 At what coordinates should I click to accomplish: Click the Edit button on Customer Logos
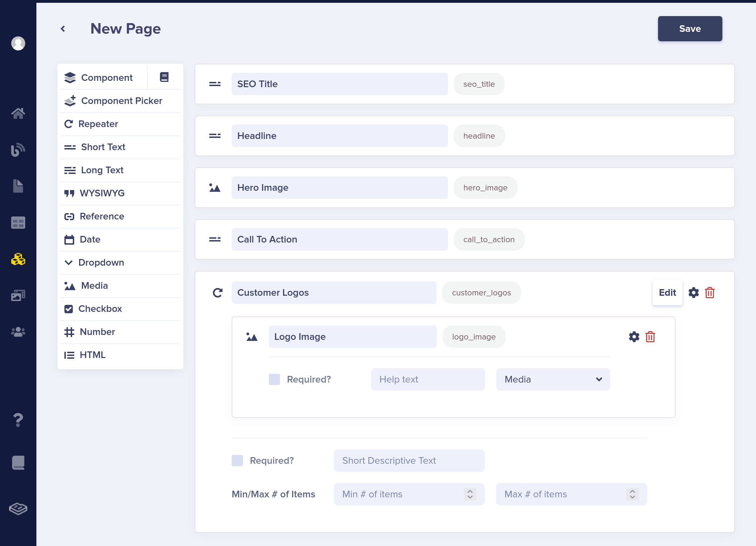point(667,292)
